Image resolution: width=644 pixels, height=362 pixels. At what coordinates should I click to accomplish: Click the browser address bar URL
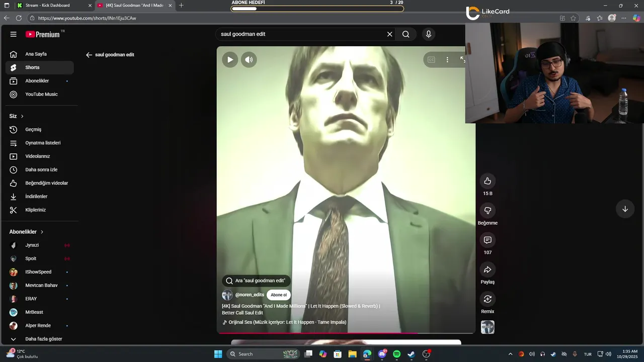(x=87, y=18)
